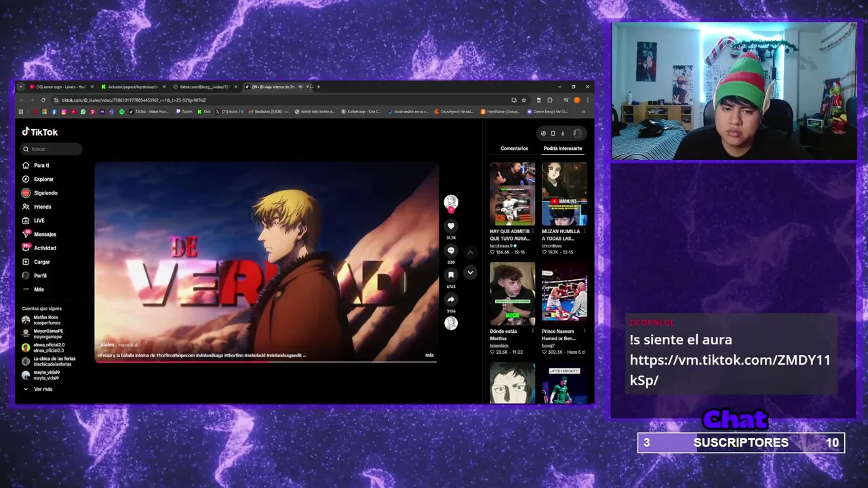This screenshot has height=488, width=868.
Task: Open the Perfil avatar icon
Action: [x=26, y=275]
